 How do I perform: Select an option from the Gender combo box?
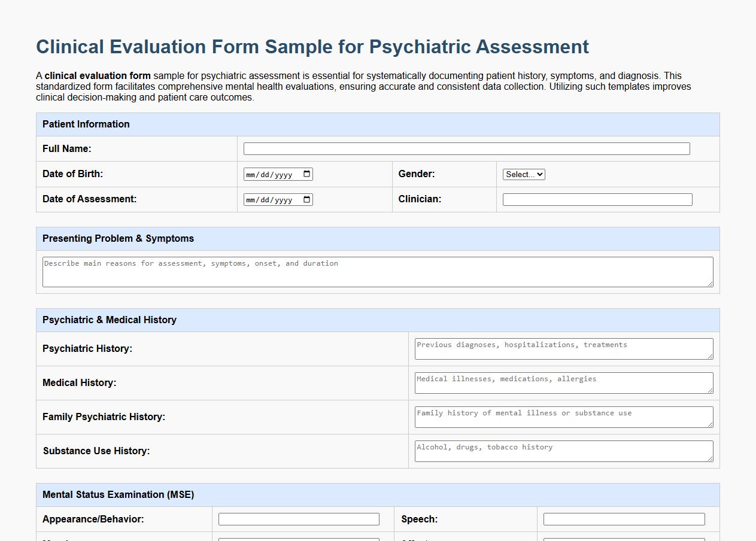(523, 174)
